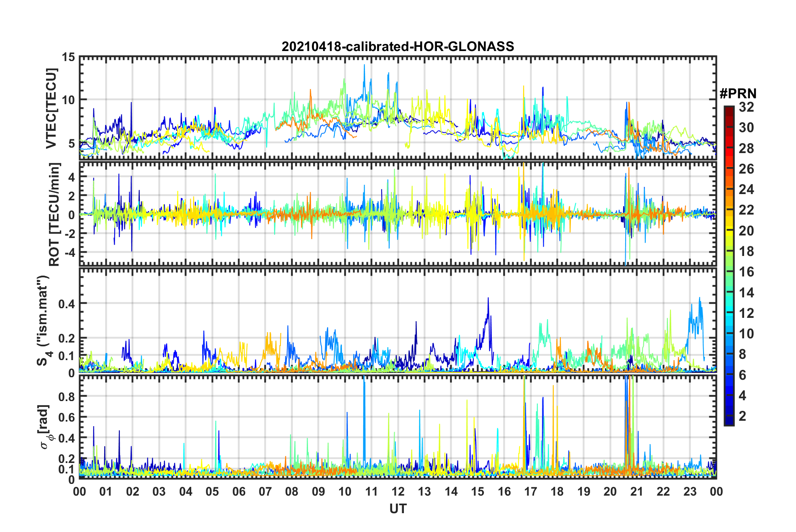Image resolution: width=796 pixels, height=532 pixels.
Task: Click the S4 y-axis tick label 0.4
Action: (x=67, y=304)
